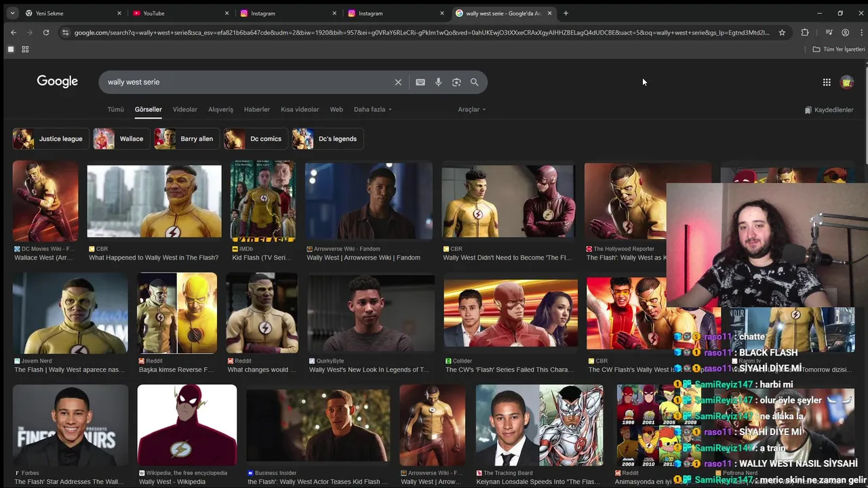Open Tracking Board Keiynan Lonsdale image
This screenshot has width=868, height=488.
(x=540, y=425)
